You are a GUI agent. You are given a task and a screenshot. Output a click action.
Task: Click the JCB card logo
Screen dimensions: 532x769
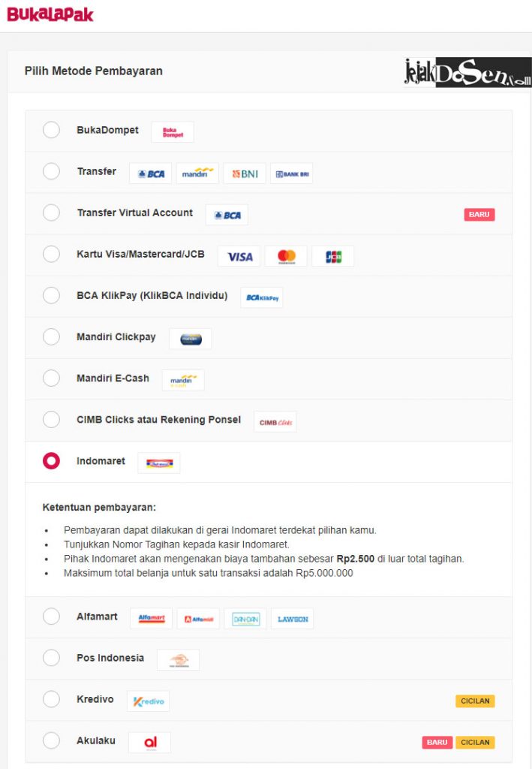point(333,256)
